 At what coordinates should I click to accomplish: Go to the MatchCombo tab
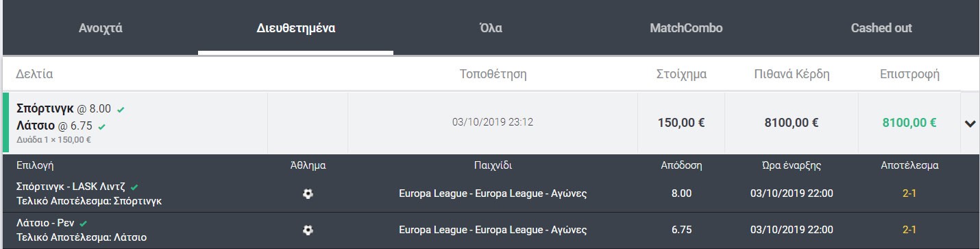[x=686, y=28]
